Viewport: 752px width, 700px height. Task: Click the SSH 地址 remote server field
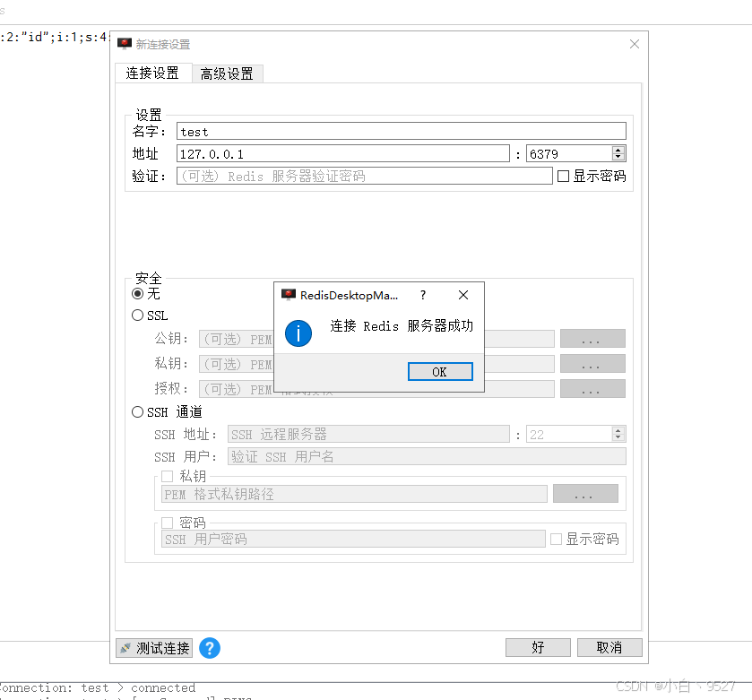pos(368,435)
